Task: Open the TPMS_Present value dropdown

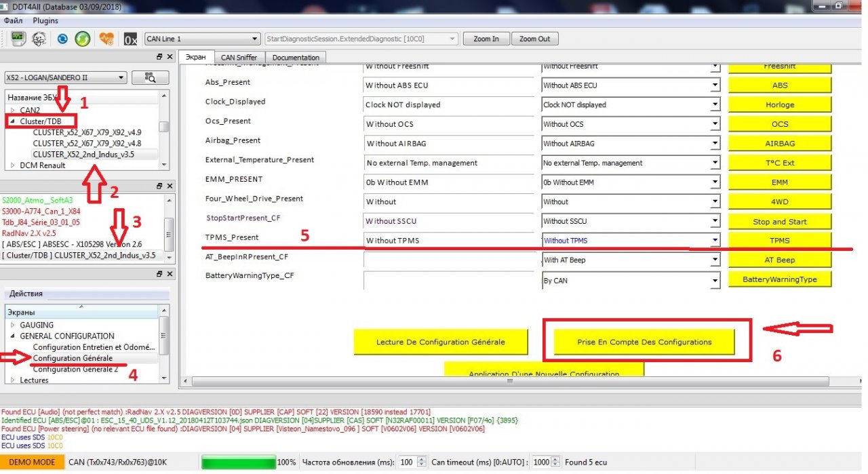Action: 715,240
